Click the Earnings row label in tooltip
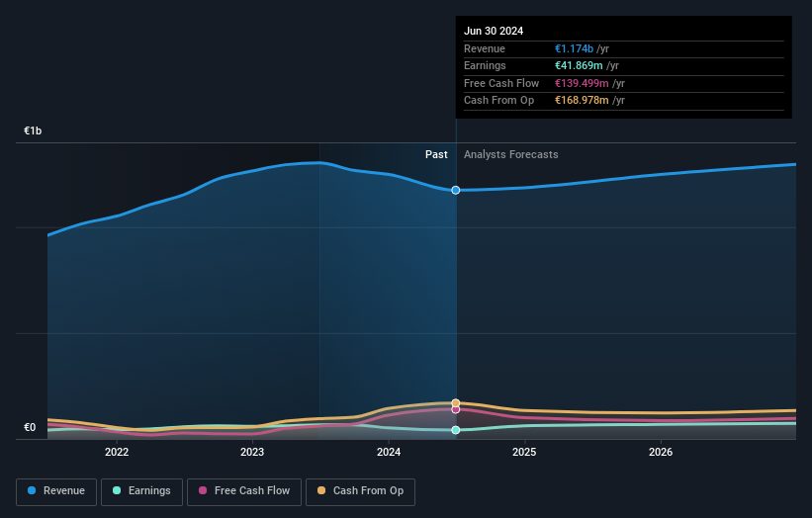The height and width of the screenshot is (518, 812). pos(485,65)
